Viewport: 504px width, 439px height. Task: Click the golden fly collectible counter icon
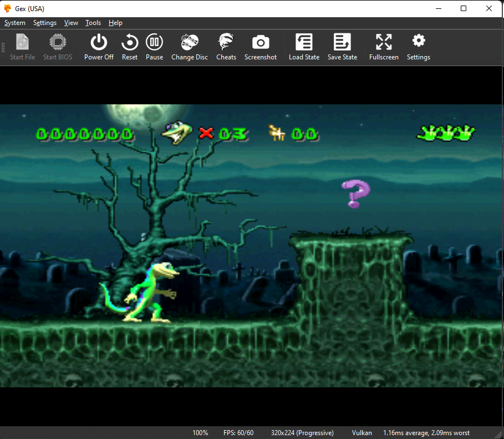click(x=277, y=133)
